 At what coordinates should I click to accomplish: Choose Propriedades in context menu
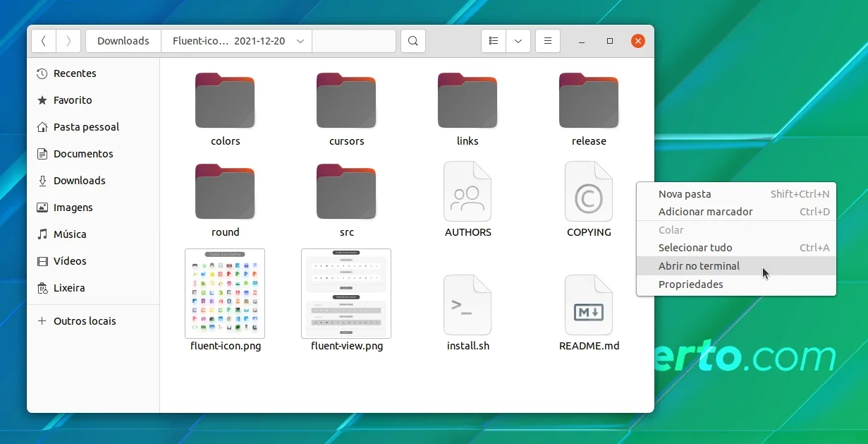pyautogui.click(x=736, y=284)
